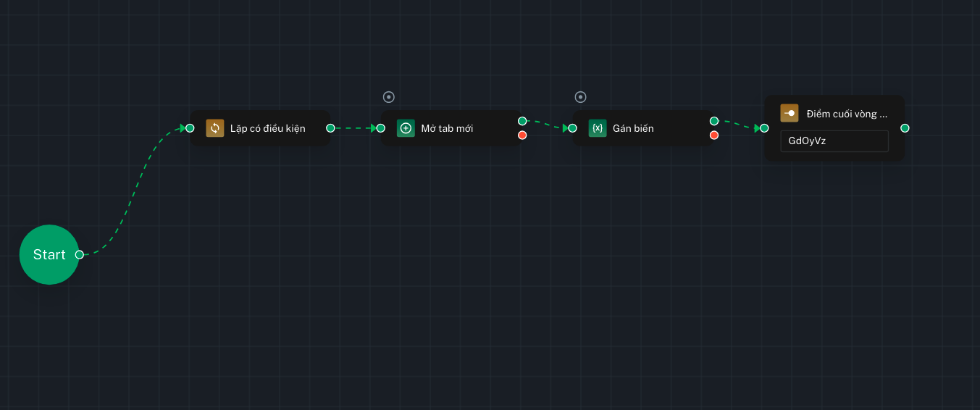Select the Điểm cuối vòng node title
Screen dimensions: 980x410
click(x=847, y=114)
